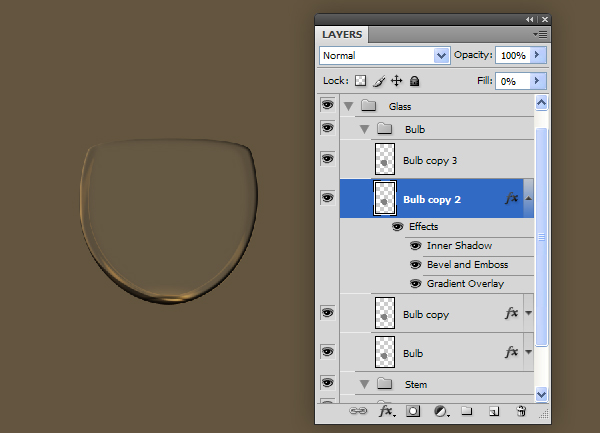Click the create new group icon
The width and height of the screenshot is (600, 433).
(x=466, y=411)
